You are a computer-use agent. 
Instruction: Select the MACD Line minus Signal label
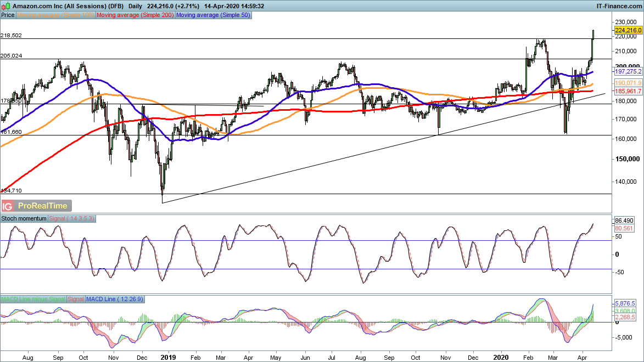click(33, 299)
